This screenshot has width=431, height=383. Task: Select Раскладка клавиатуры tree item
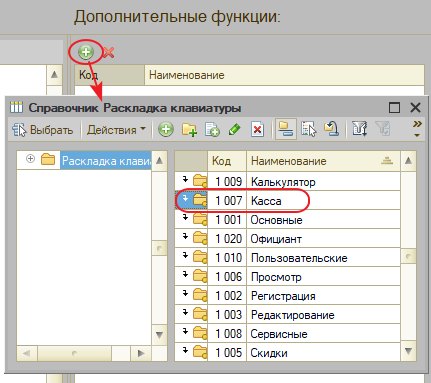coord(106,161)
